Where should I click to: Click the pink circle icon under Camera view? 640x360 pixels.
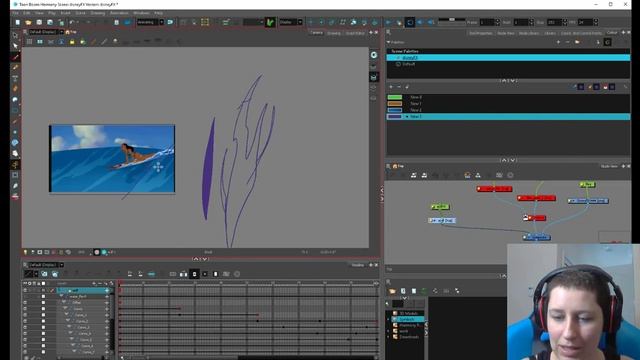(x=97, y=252)
